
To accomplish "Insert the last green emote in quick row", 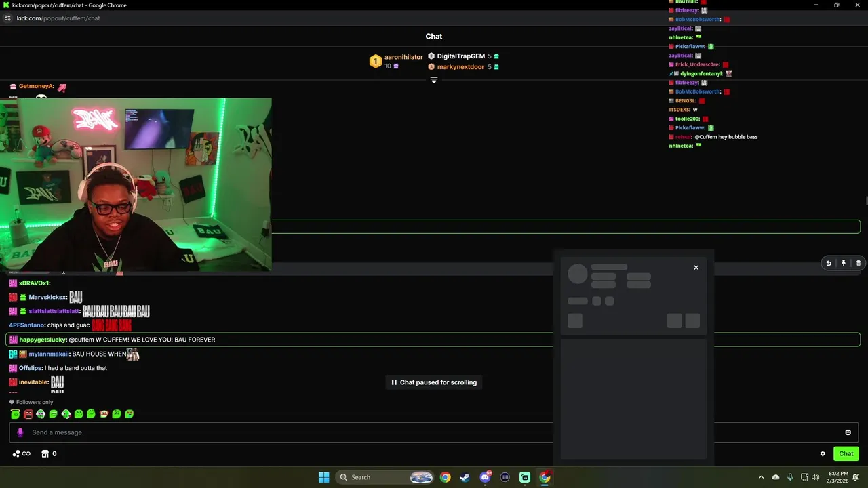I will (x=129, y=414).
